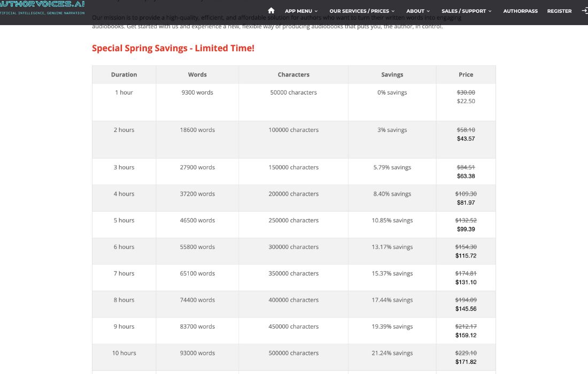Select the 10.85% savings cell
Image resolution: width=588 pixels, height=374 pixels.
(x=392, y=220)
